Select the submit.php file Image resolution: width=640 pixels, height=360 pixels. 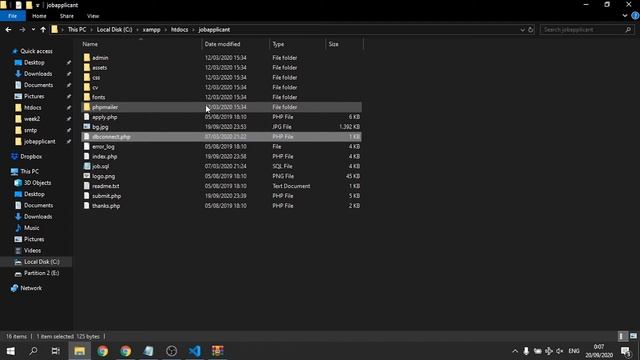221,196
